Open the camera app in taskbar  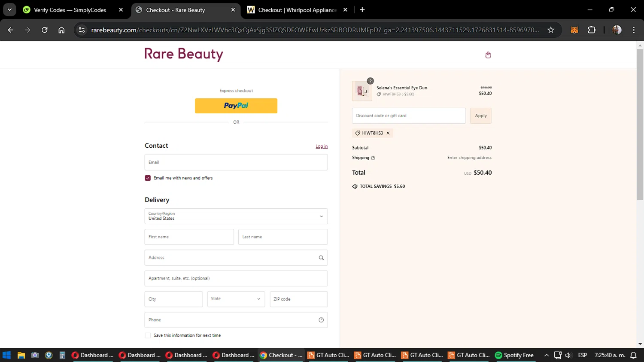35,355
